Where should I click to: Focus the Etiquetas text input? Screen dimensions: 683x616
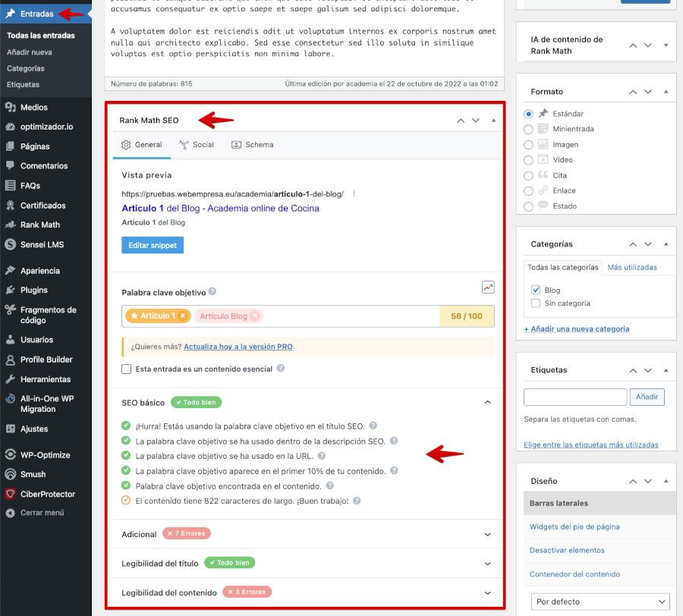(575, 397)
